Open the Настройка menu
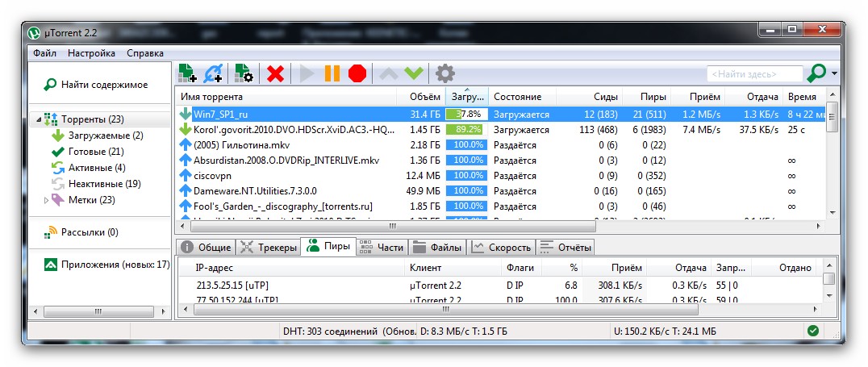This screenshot has height=367, width=868. [91, 53]
